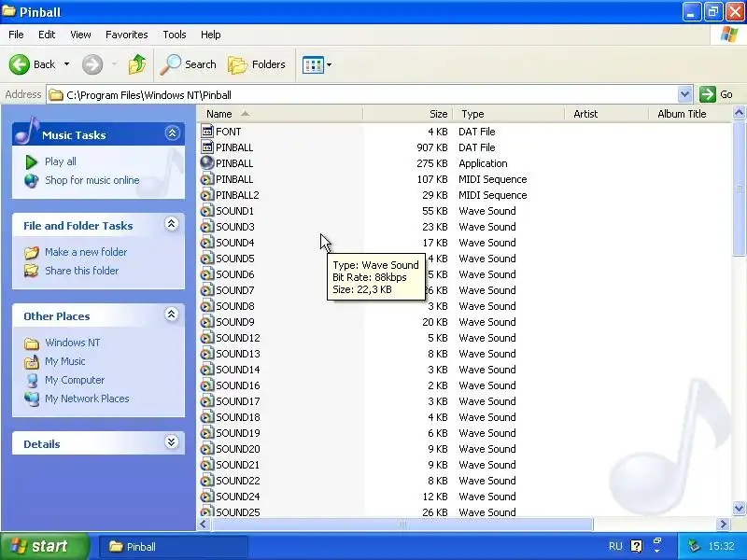Select the SOUND8 file icon
Image resolution: width=747 pixels, height=560 pixels.
coord(206,306)
